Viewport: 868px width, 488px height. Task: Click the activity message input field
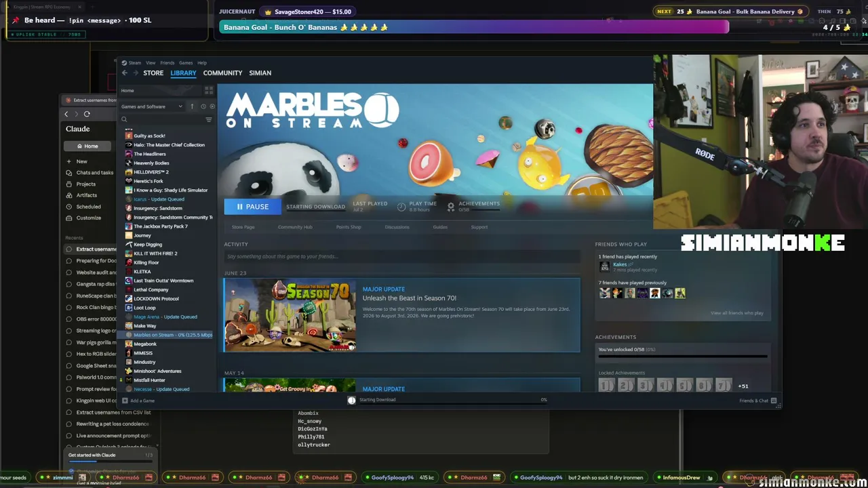pyautogui.click(x=402, y=256)
